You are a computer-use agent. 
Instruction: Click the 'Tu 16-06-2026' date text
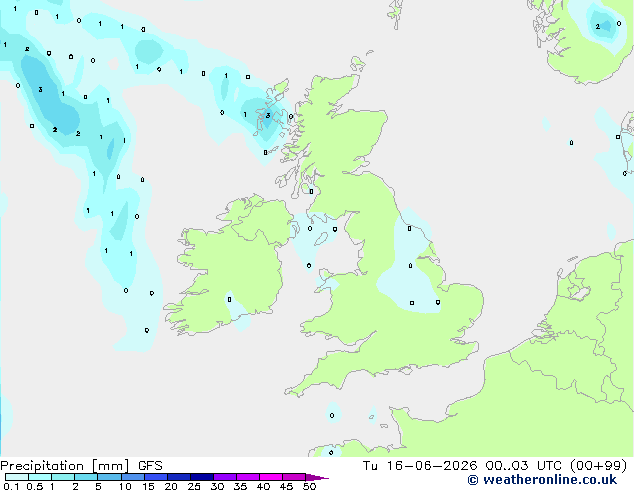[x=420, y=466]
